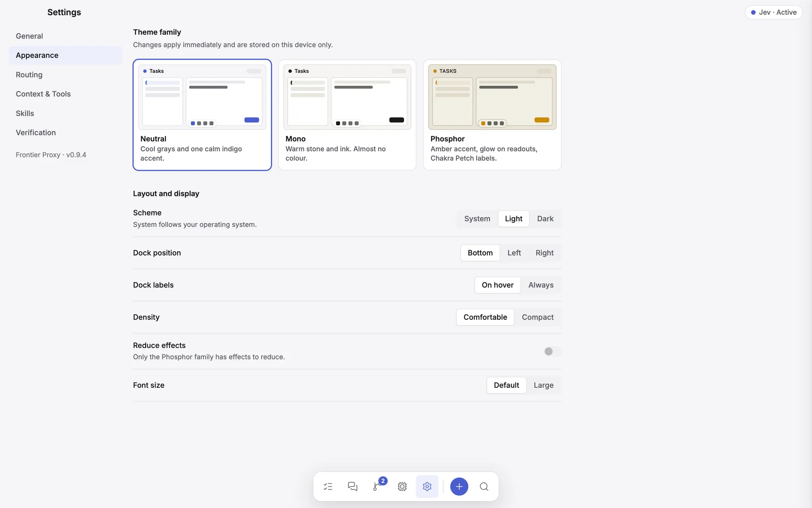Set dock position to Right
This screenshot has height=508, width=812.
coord(544,253)
